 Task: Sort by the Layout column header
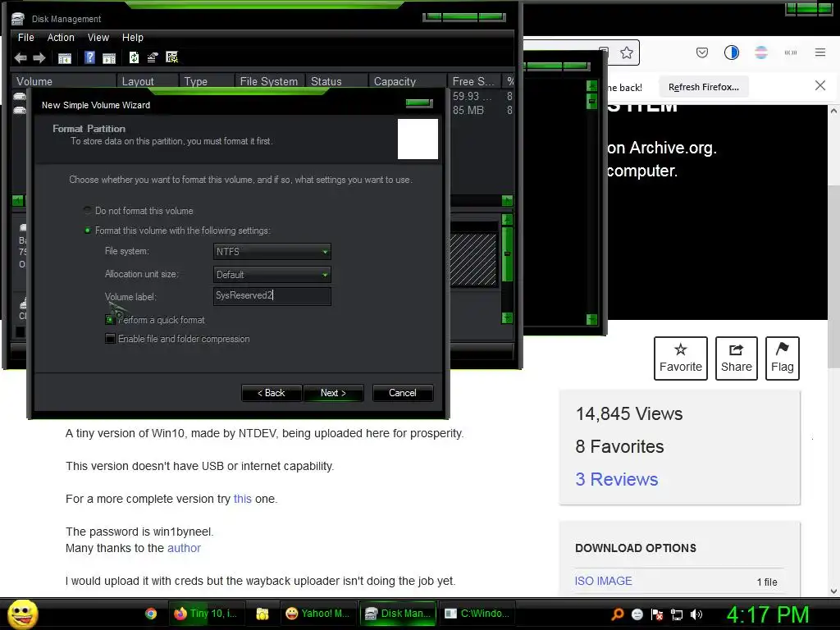point(148,81)
